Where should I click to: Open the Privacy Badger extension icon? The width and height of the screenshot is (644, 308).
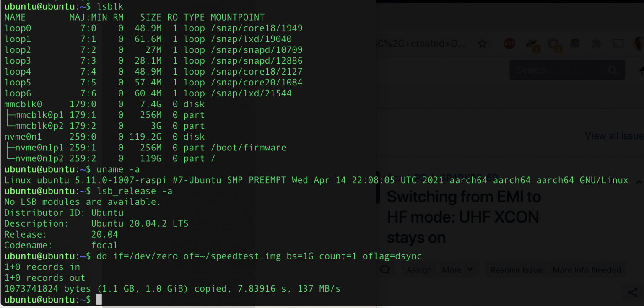pos(532,43)
